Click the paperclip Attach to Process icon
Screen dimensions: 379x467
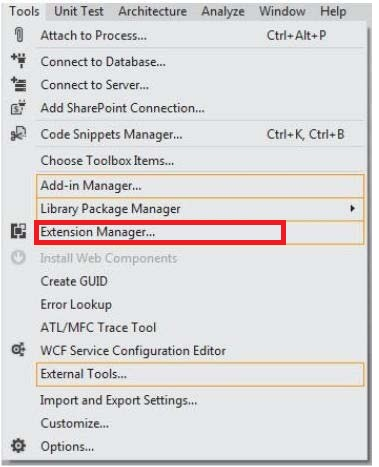[x=19, y=35]
